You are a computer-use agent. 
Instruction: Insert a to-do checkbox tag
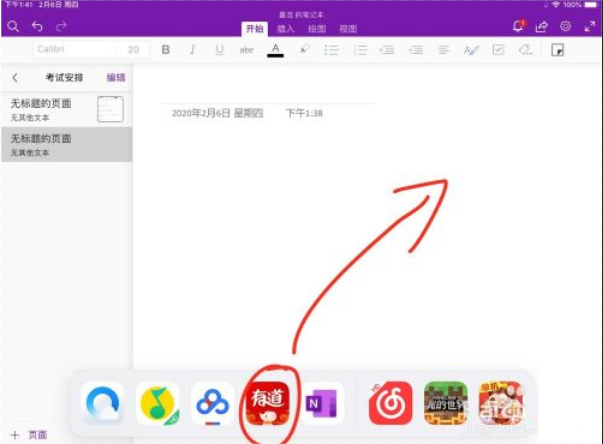pos(498,49)
